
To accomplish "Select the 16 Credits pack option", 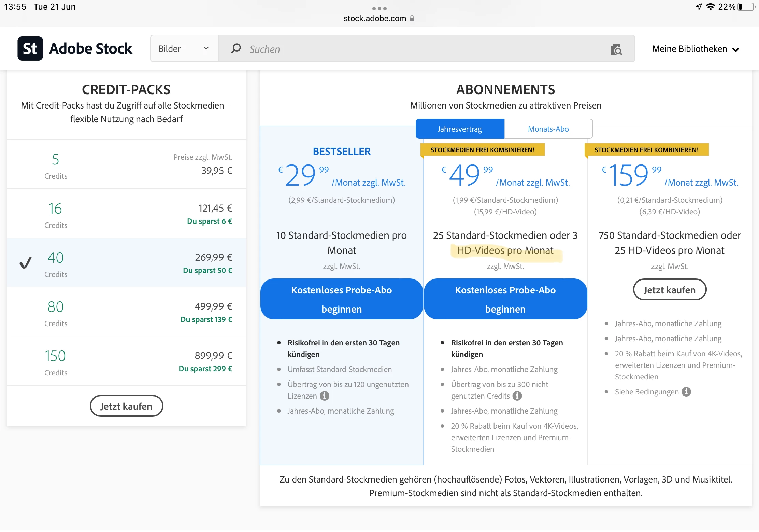I will pyautogui.click(x=126, y=214).
